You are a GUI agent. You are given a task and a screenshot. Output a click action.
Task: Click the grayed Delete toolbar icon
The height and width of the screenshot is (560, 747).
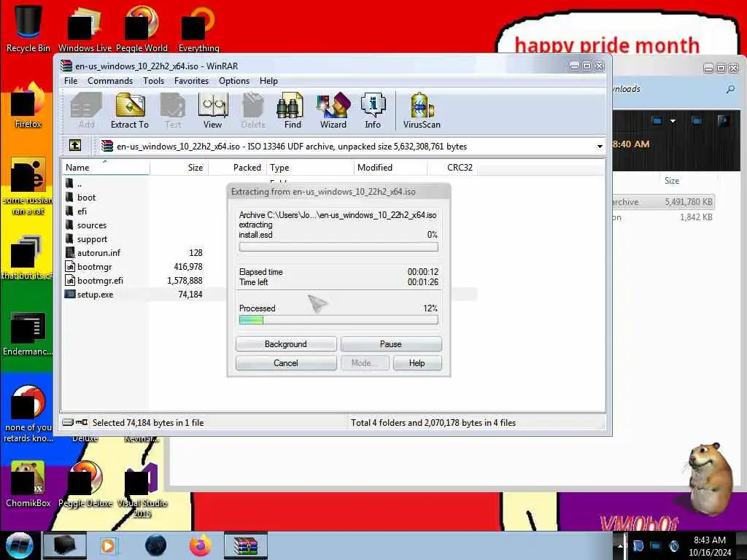pos(253,111)
